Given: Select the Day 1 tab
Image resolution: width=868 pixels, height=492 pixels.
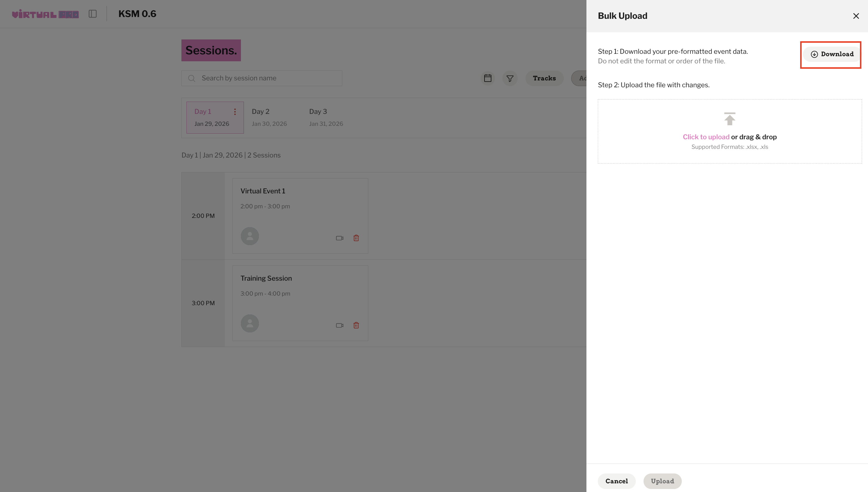Looking at the screenshot, I should (215, 117).
